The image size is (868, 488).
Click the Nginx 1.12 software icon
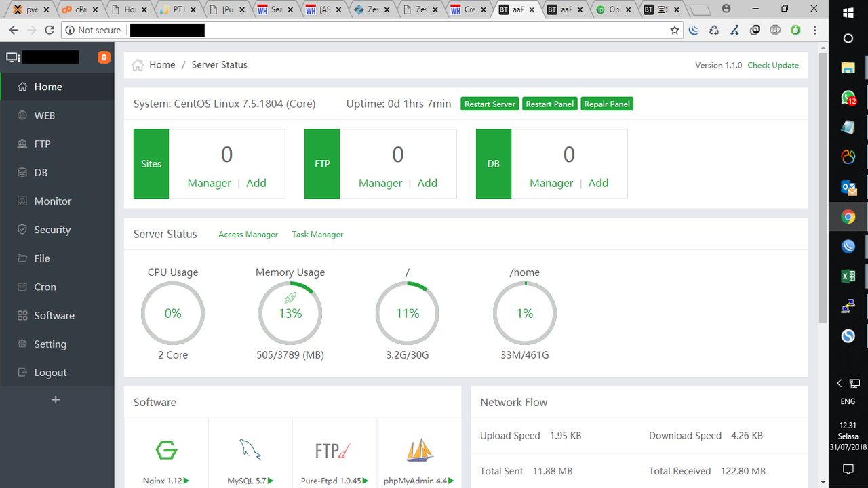click(166, 450)
